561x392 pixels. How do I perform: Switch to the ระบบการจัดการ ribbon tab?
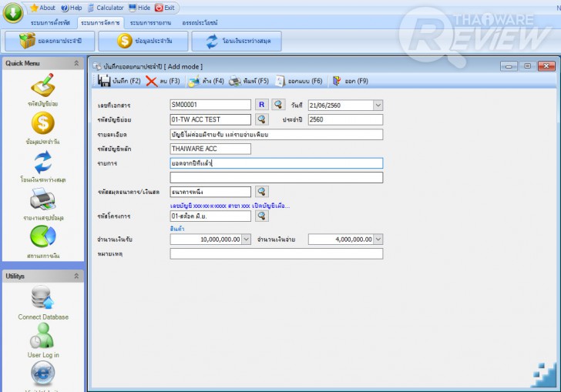(x=100, y=23)
